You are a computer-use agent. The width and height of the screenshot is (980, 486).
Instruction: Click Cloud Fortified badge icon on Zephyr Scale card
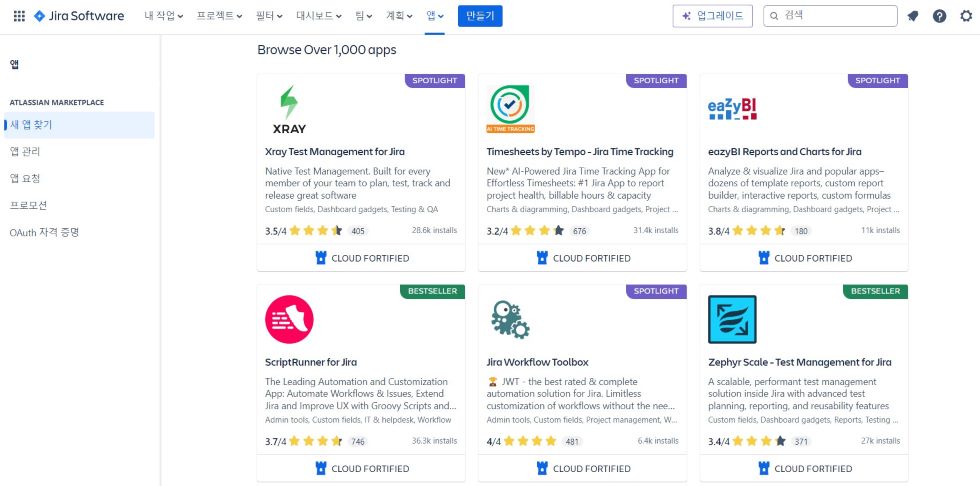764,469
